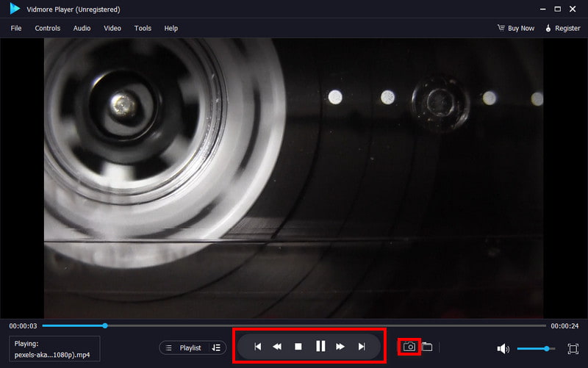Open the Playlist panel

184,347
